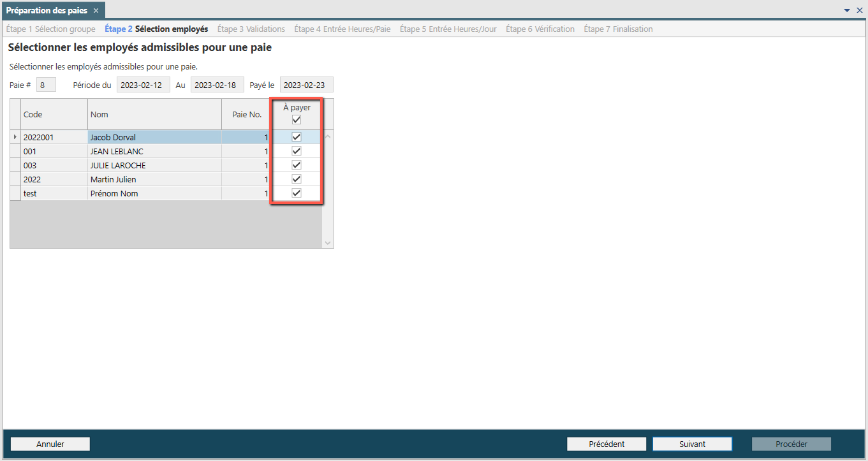Toggle the À payer header checkbox
This screenshot has height=461, width=868.
[297, 119]
